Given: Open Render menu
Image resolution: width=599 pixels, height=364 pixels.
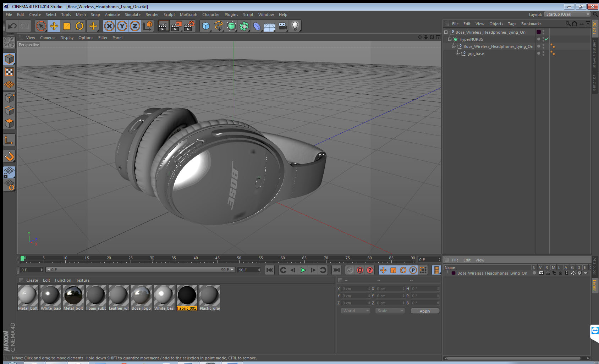Looking at the screenshot, I should tap(152, 15).
